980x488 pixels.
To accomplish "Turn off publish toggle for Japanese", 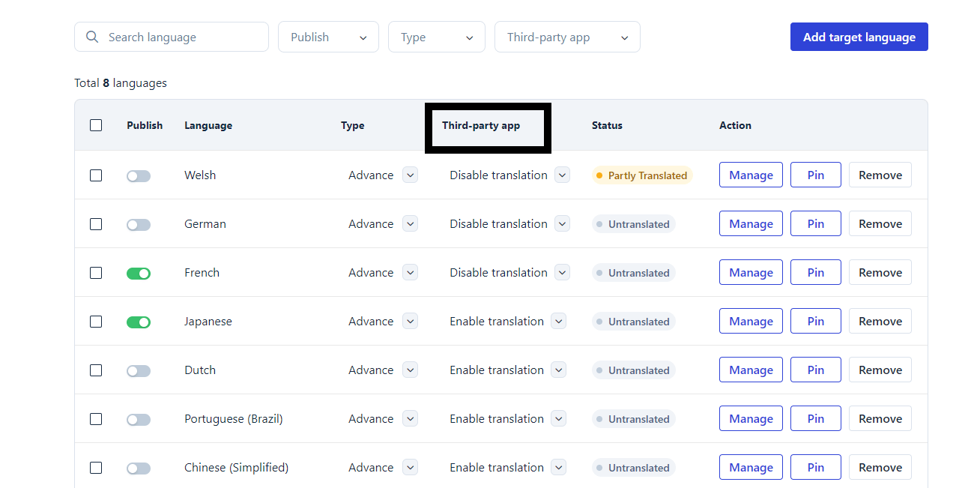I will coord(139,322).
